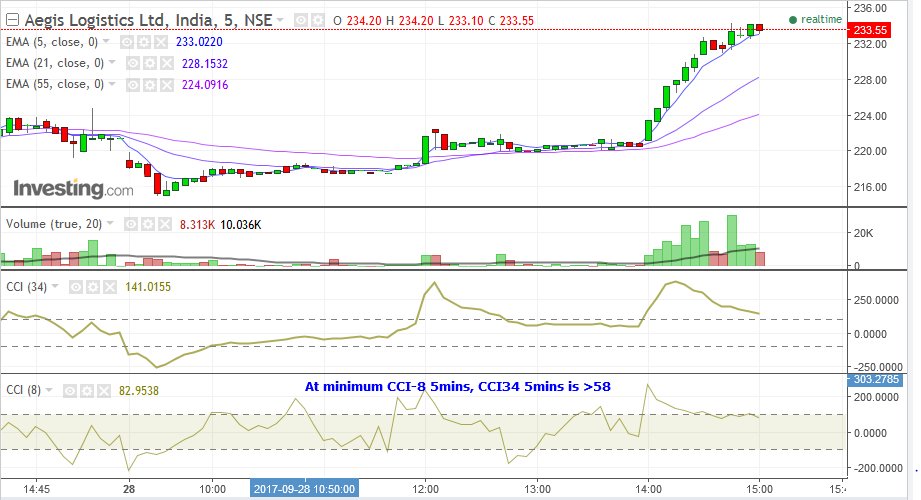Expand the CCI (8) dropdown arrow
Image resolution: width=921 pixels, height=500 pixels.
[x=49, y=390]
